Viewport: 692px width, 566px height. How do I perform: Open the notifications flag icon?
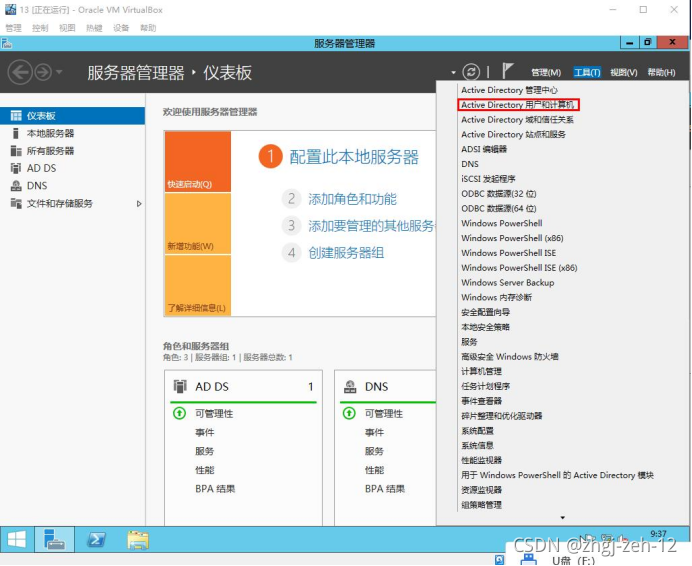pyautogui.click(x=508, y=71)
